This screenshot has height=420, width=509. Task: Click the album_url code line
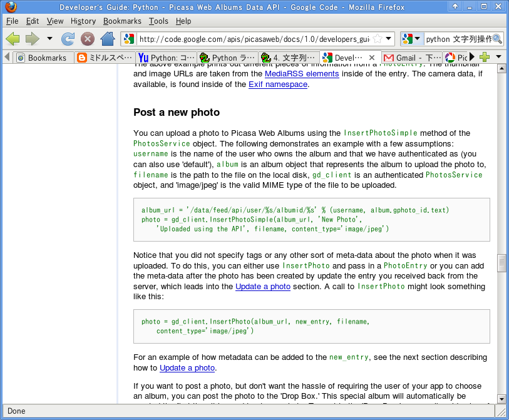(295, 210)
